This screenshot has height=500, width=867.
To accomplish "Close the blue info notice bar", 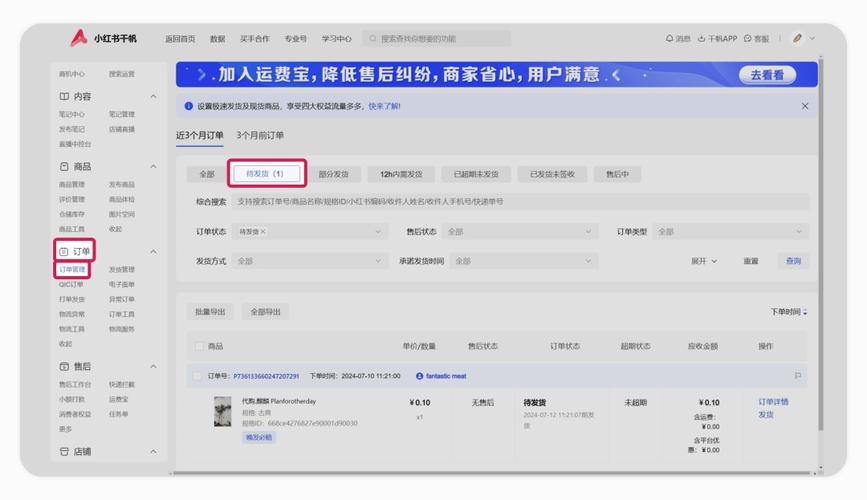I will [805, 106].
